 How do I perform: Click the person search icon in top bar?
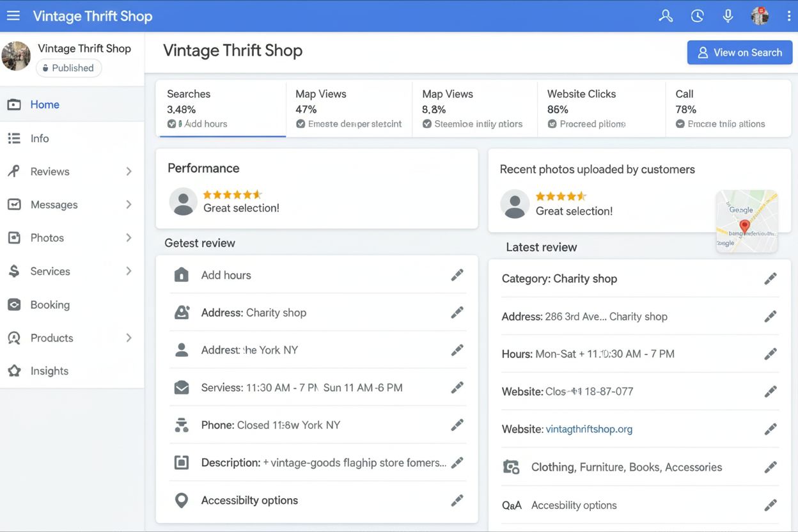(666, 15)
